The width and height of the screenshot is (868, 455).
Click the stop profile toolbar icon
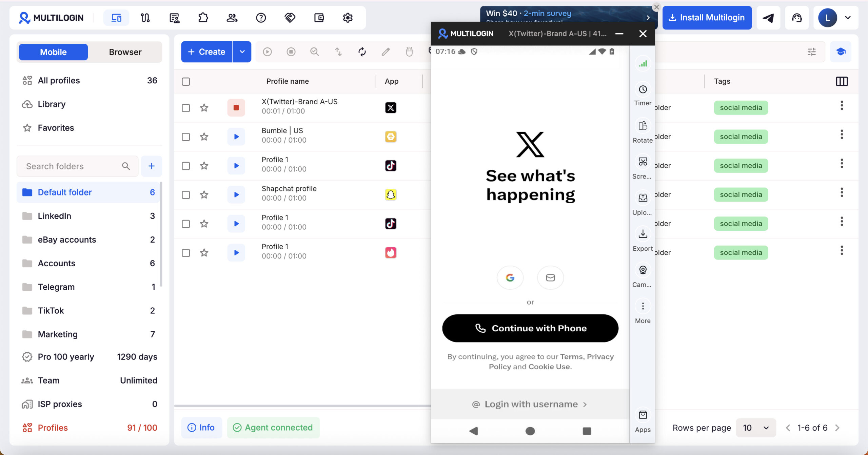click(291, 52)
